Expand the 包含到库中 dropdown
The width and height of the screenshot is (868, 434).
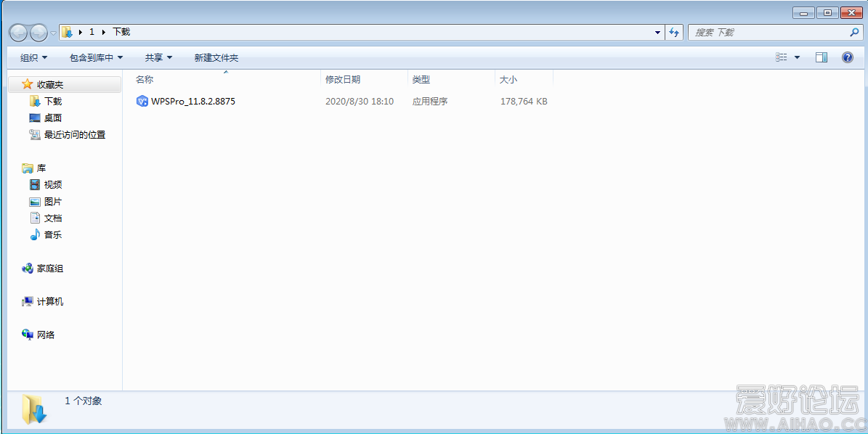(96, 57)
